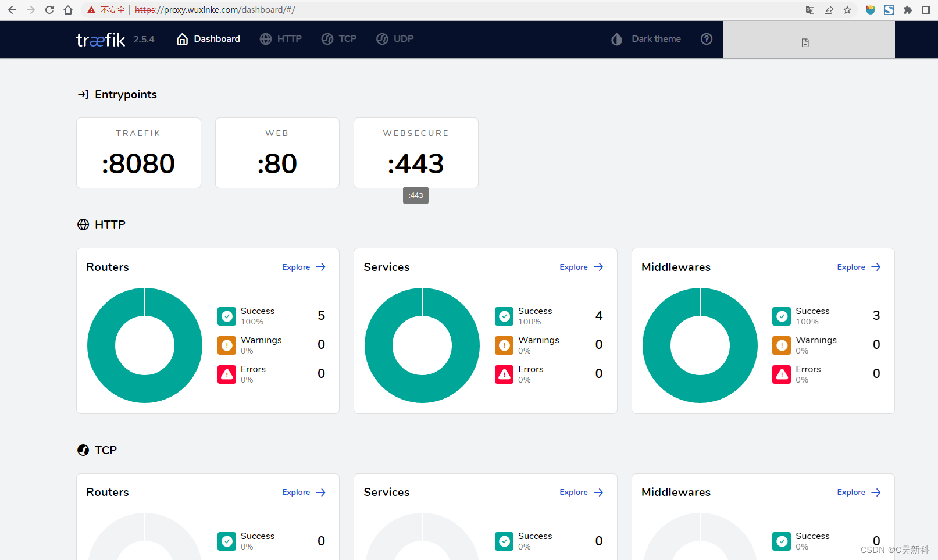Viewport: 938px width, 560px height.
Task: Explore HTTP Routers
Action: coord(304,267)
